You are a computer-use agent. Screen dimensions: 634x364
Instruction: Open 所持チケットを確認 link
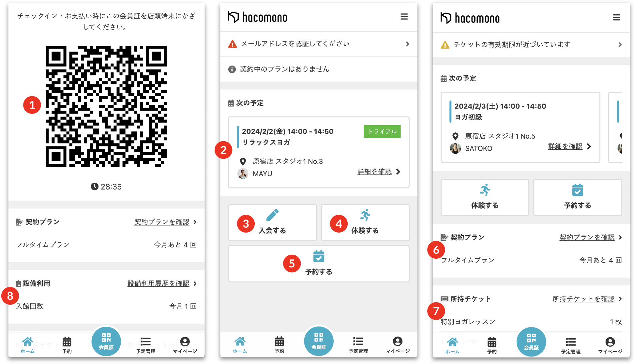(x=583, y=299)
